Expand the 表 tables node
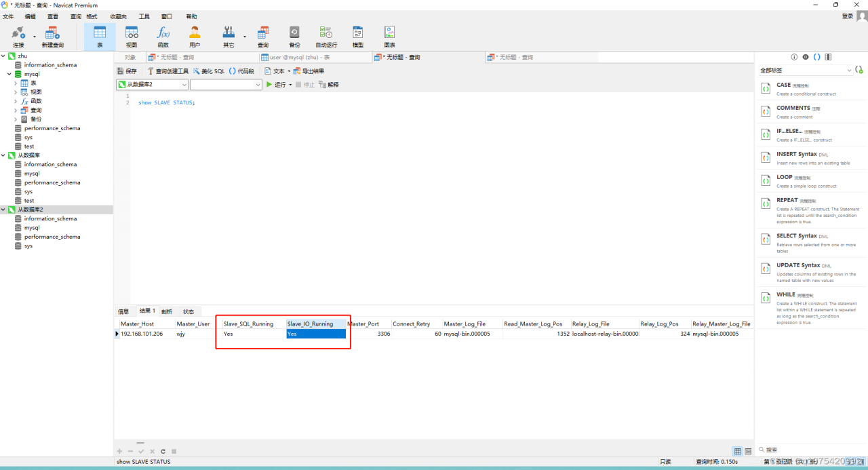The width and height of the screenshot is (868, 470). tap(16, 83)
